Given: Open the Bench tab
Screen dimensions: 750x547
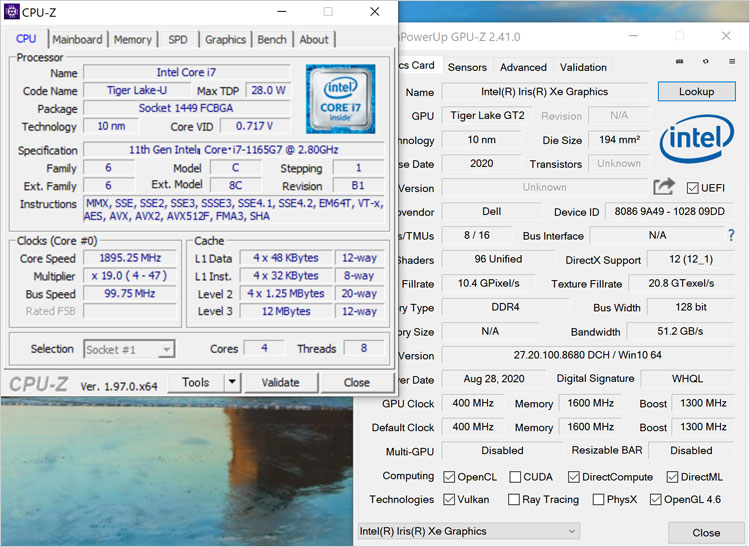Looking at the screenshot, I should 272,40.
